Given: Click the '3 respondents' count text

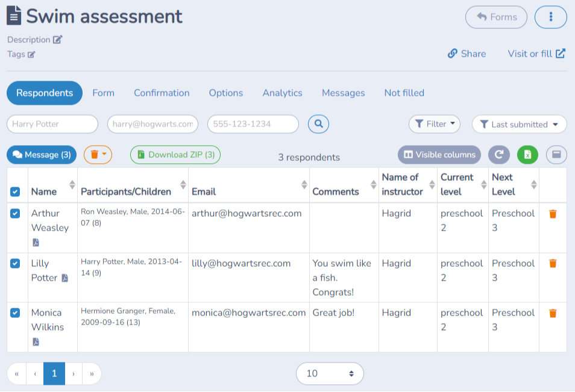Looking at the screenshot, I should point(309,157).
